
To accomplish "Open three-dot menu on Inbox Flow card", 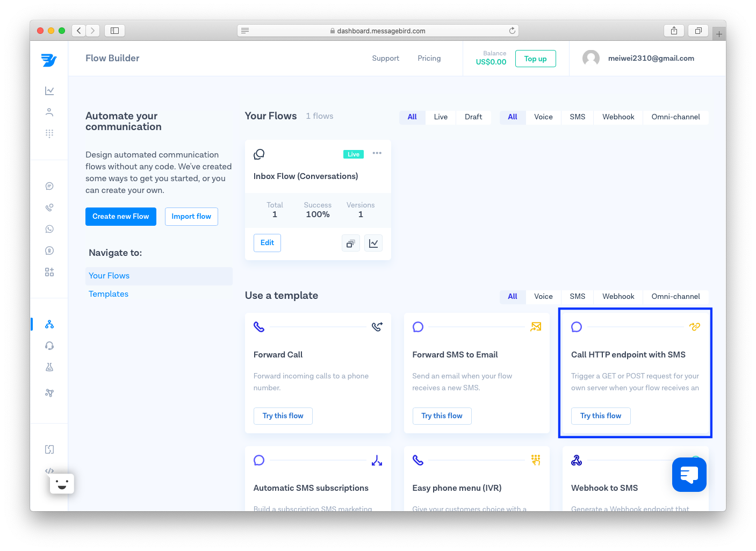I will tap(377, 153).
